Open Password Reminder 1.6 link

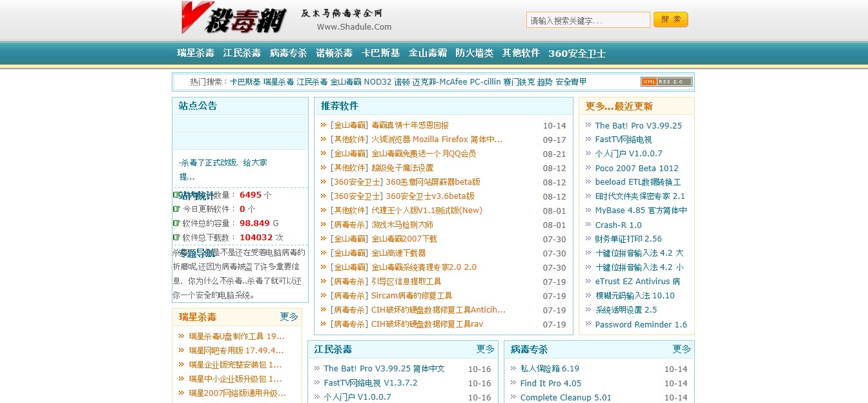[641, 325]
